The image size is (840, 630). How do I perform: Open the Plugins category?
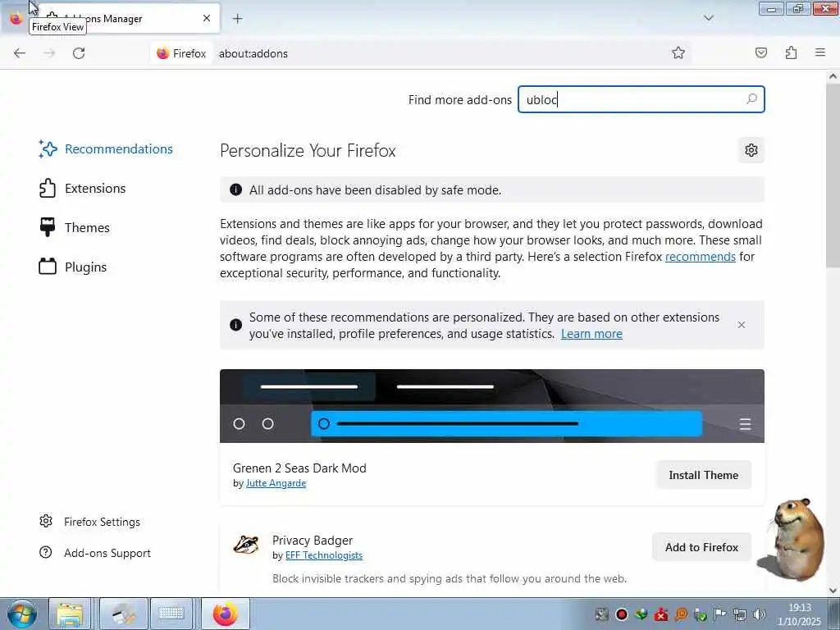click(x=72, y=267)
